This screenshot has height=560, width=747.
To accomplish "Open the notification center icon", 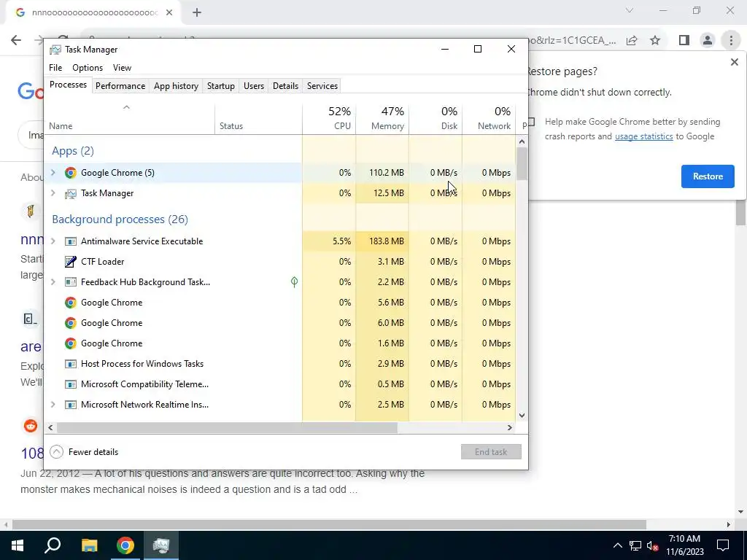I will tap(723, 545).
